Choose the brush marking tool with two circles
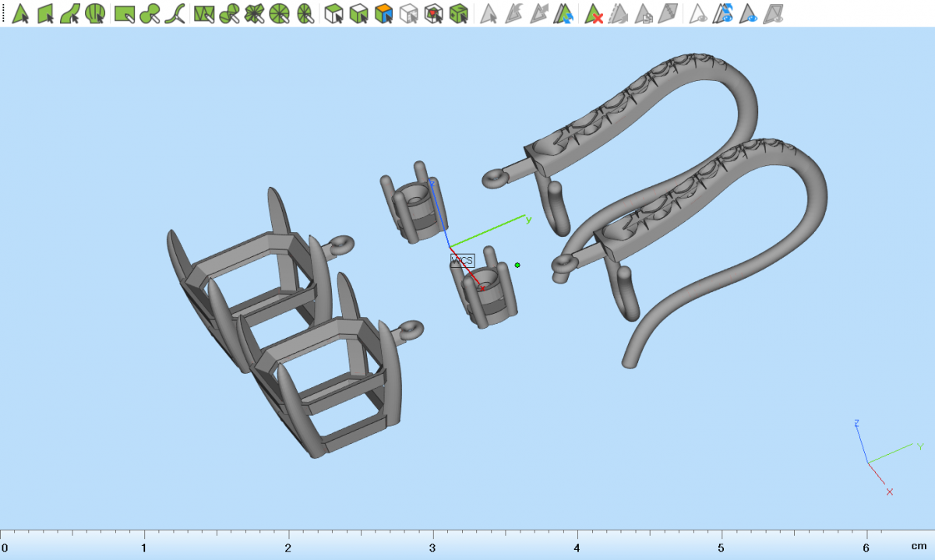Screen dimensions: 935x560 149,13
